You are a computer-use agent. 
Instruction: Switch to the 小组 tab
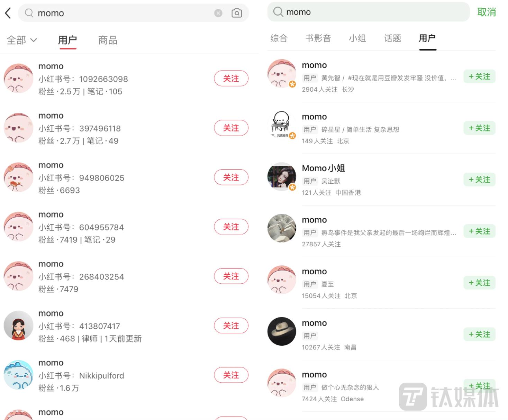(x=357, y=38)
